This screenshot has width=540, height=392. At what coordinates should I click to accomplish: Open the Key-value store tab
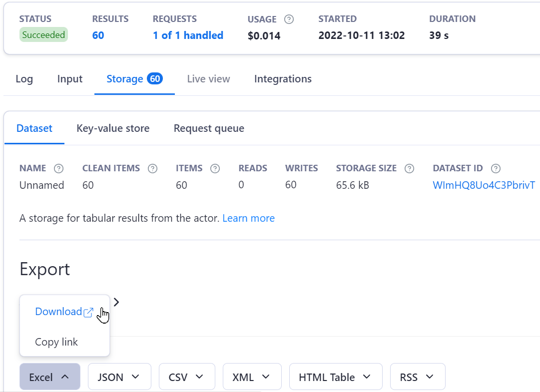click(113, 128)
